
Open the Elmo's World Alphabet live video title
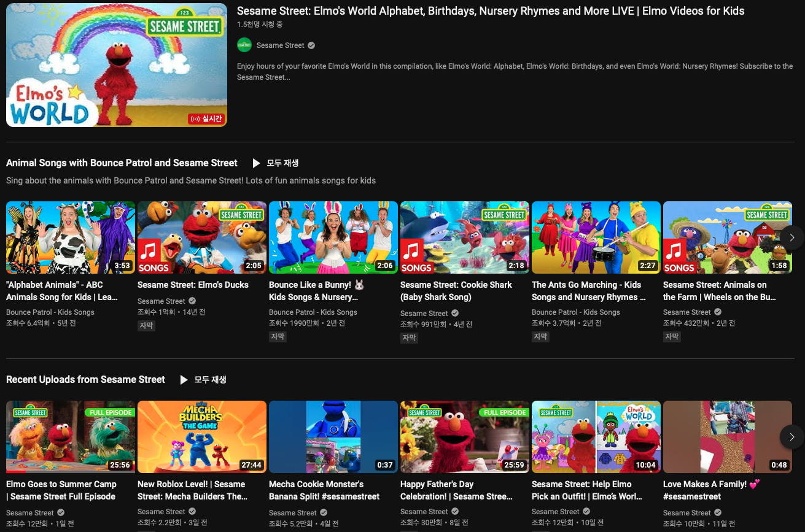point(491,11)
